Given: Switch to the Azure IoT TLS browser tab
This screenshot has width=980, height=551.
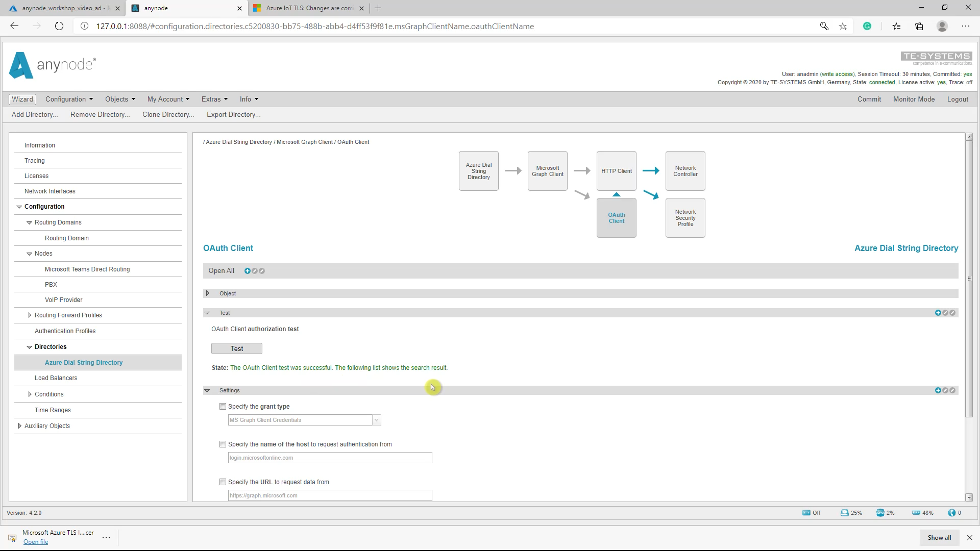Looking at the screenshot, I should click(x=309, y=8).
